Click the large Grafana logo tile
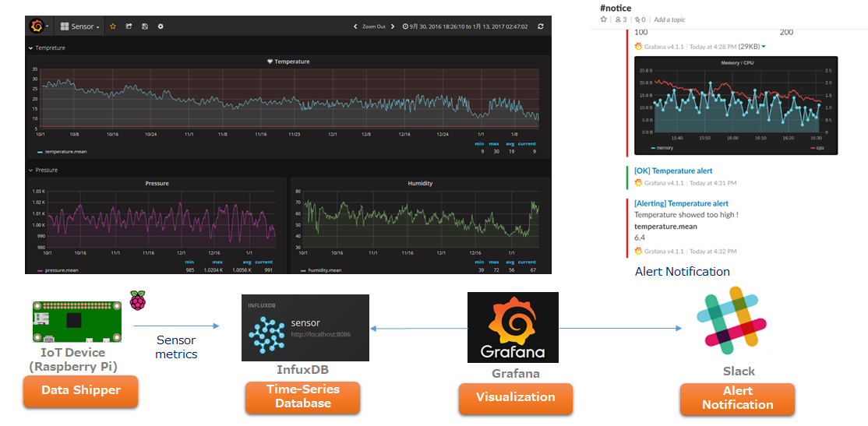868x426 pixels. [x=513, y=328]
